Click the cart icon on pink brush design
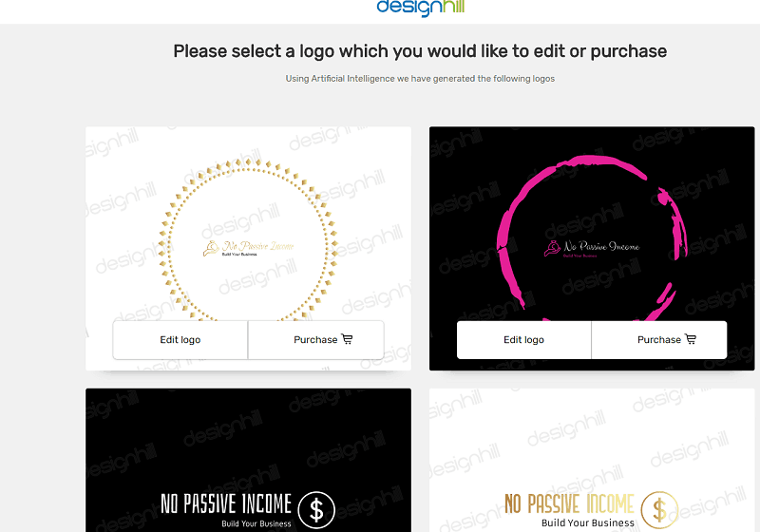 pyautogui.click(x=691, y=339)
